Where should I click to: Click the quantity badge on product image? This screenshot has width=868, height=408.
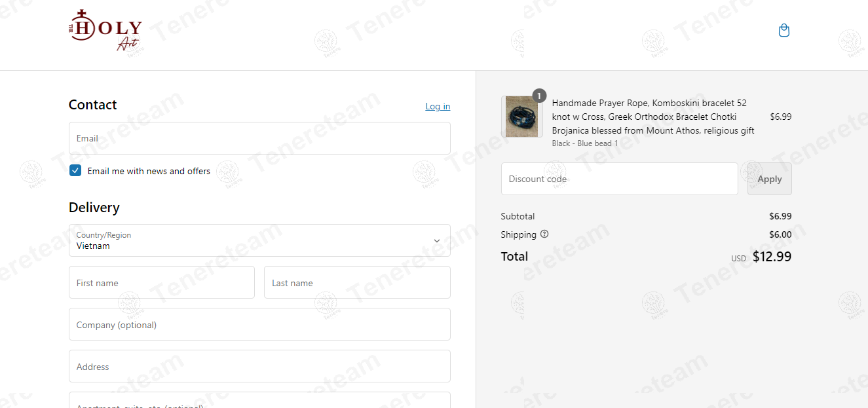tap(539, 96)
